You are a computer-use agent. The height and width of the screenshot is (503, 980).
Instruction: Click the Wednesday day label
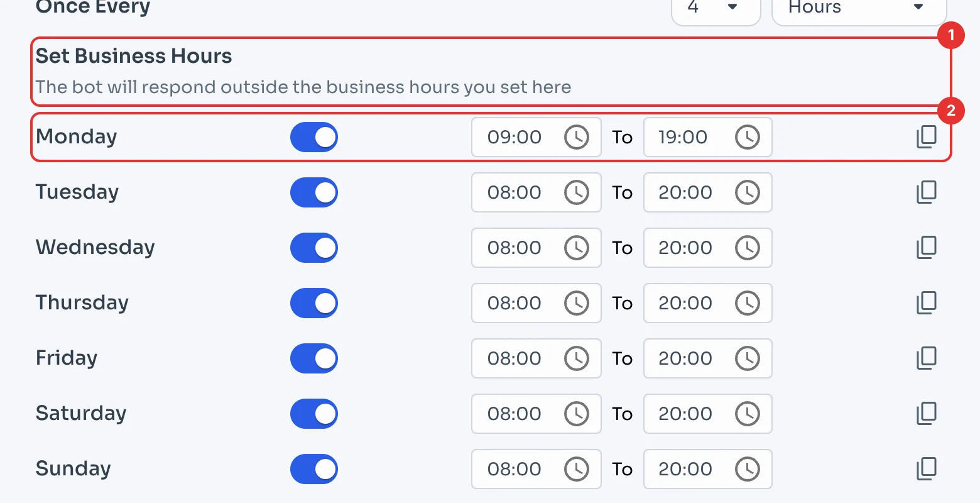point(95,248)
